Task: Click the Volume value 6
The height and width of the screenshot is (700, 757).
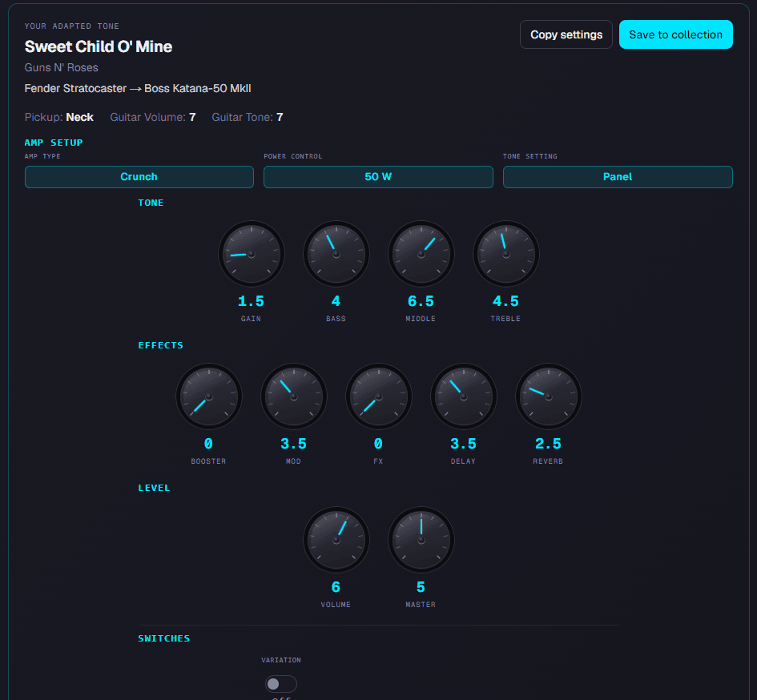Action: (336, 587)
